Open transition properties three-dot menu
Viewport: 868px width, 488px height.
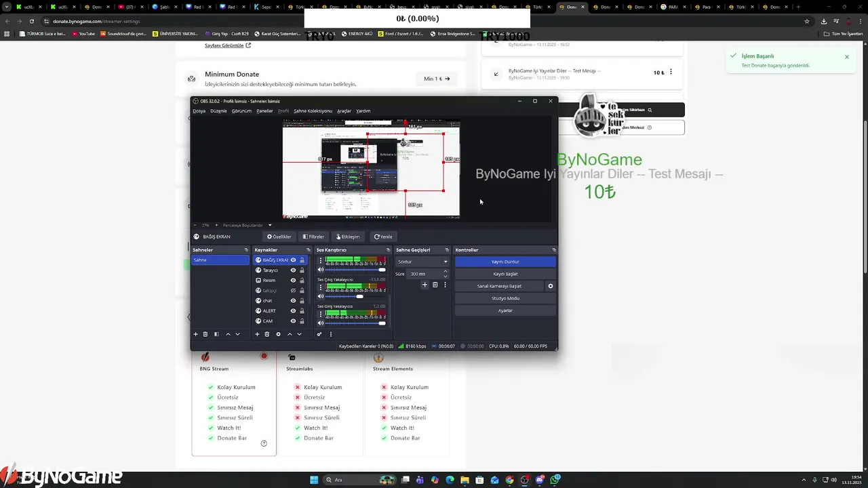tap(445, 285)
